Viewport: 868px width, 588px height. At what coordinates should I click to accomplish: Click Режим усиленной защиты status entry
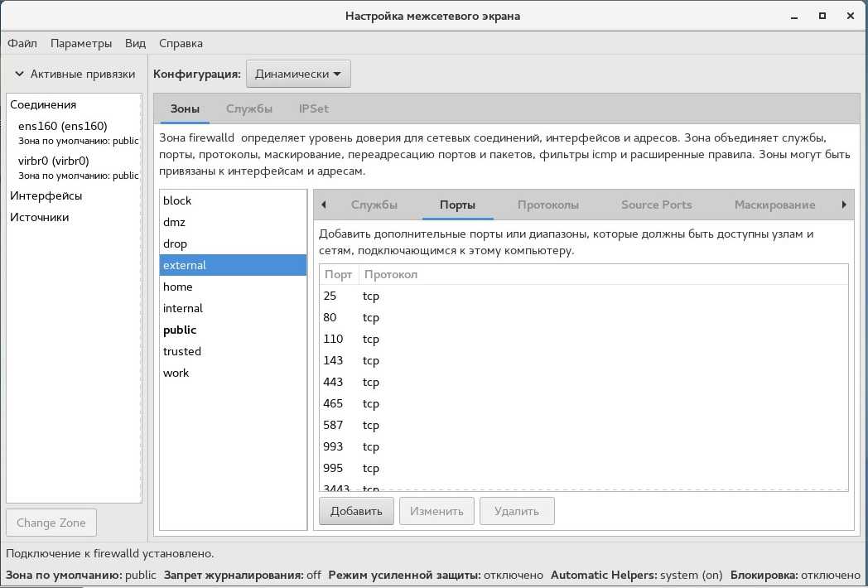click(436, 575)
